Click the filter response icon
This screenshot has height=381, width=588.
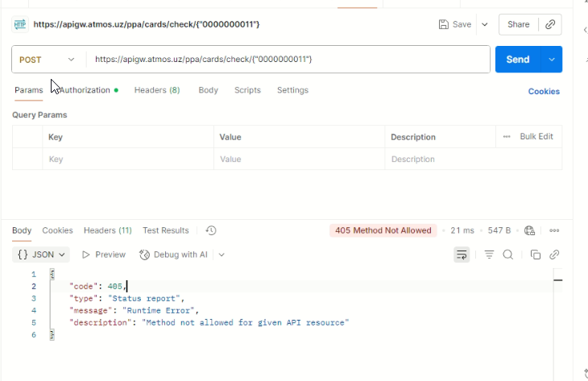click(x=489, y=255)
